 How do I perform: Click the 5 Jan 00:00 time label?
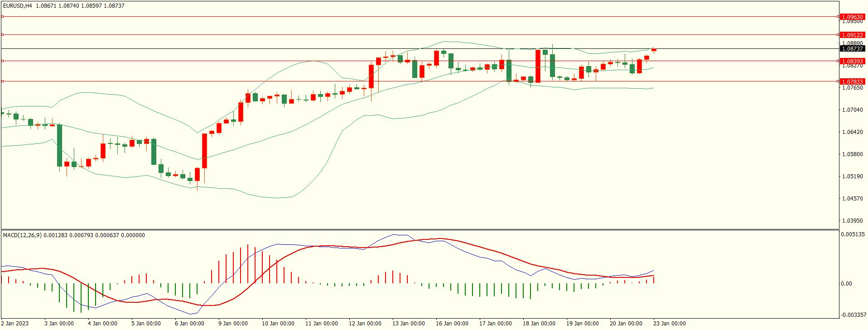[146, 323]
